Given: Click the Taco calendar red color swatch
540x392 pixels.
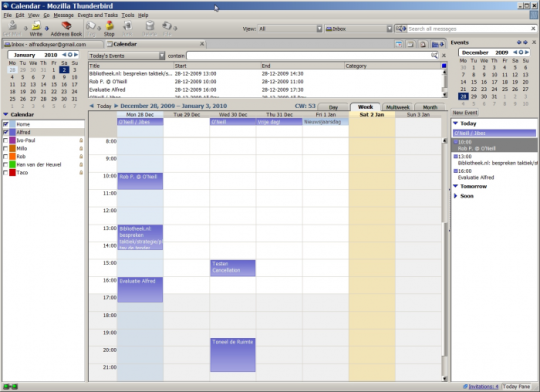Looking at the screenshot, I should (12, 173).
